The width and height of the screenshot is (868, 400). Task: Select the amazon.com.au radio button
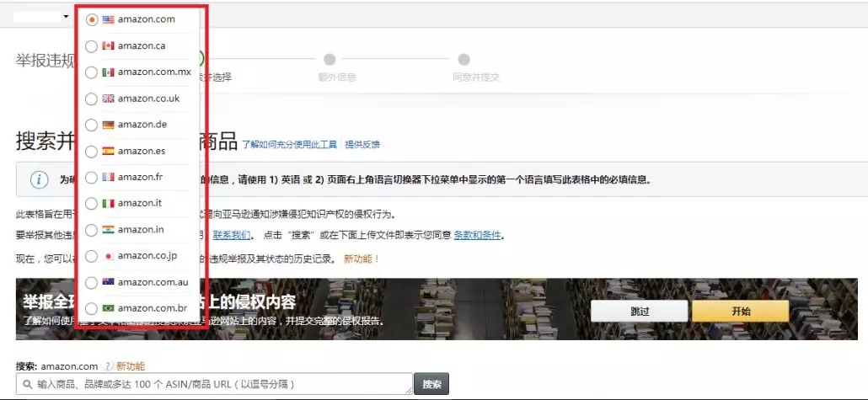[x=92, y=283]
